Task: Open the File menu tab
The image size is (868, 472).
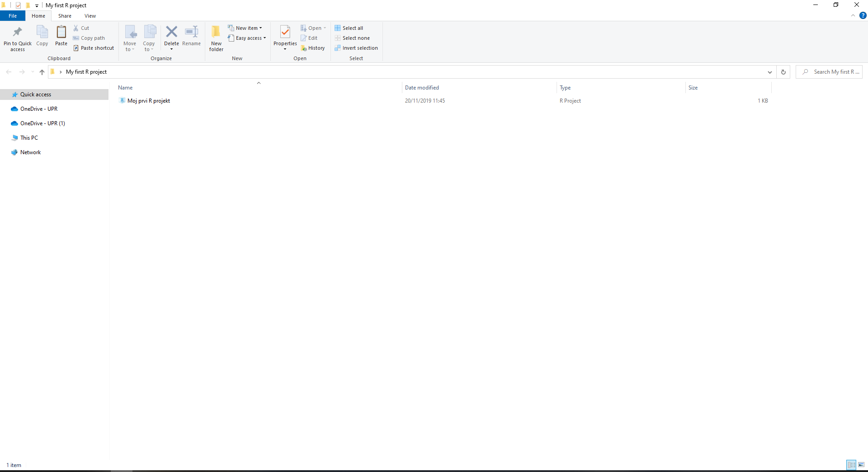Action: [13, 16]
